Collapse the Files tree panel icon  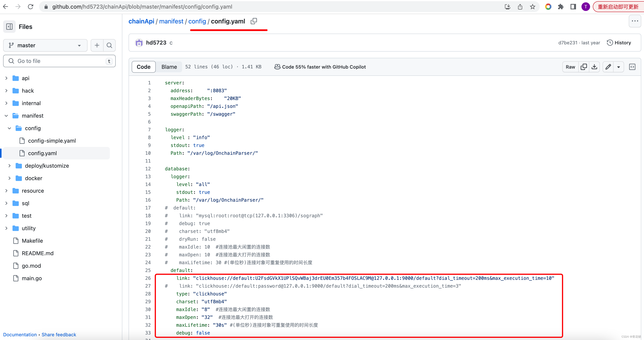click(10, 27)
